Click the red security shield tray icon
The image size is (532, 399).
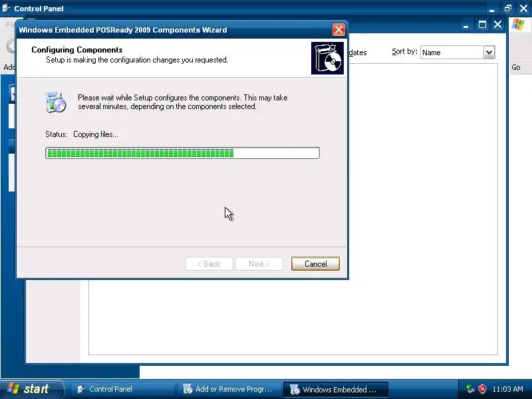coord(481,389)
